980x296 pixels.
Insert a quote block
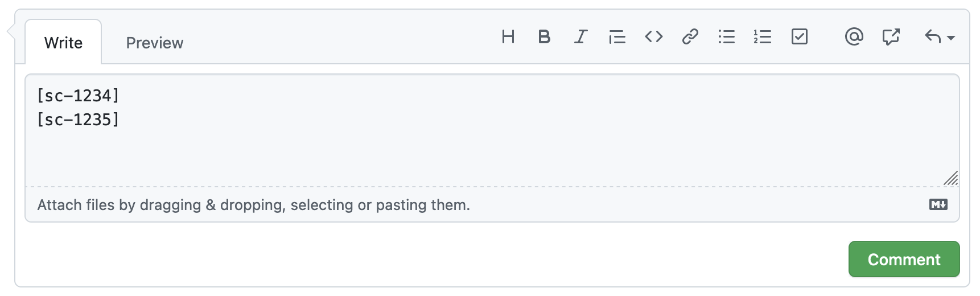click(617, 37)
